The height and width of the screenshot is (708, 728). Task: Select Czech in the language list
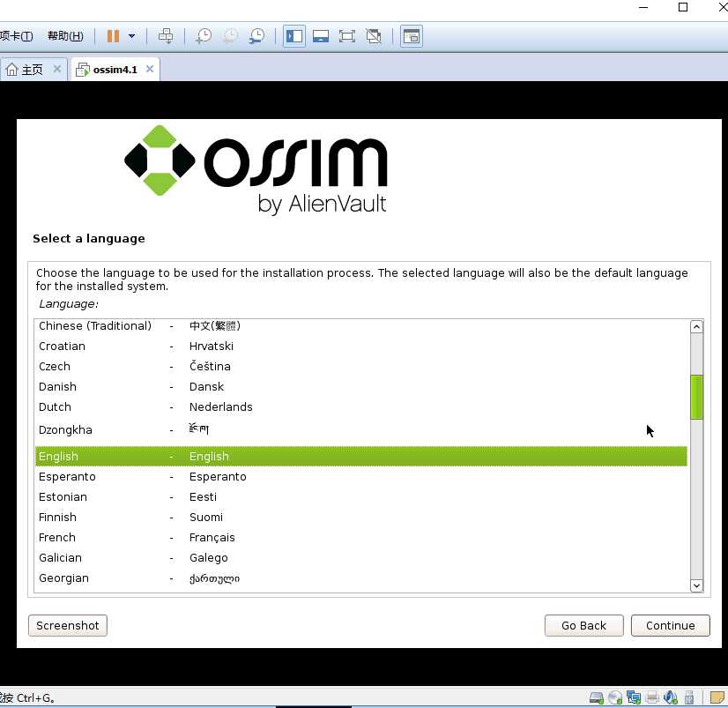point(361,367)
